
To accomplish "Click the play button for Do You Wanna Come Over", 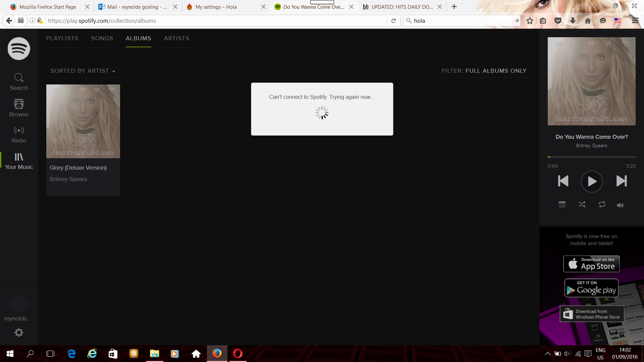I will (x=592, y=181).
